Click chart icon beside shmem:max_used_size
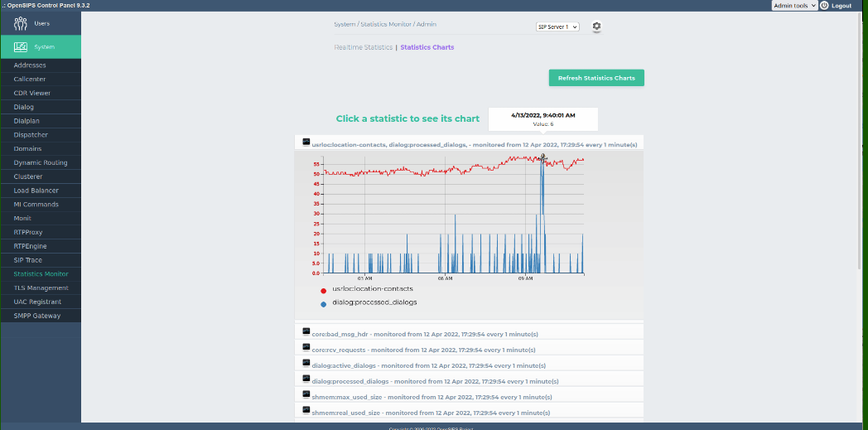Screen dimensions: 868x430 pos(306,396)
